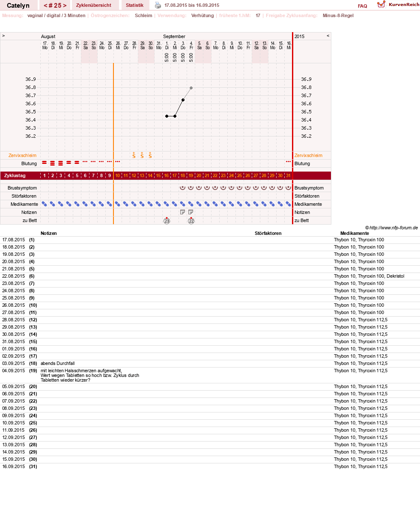
Task: Click the 'abends Durchfall' note text
Action: pos(58,363)
